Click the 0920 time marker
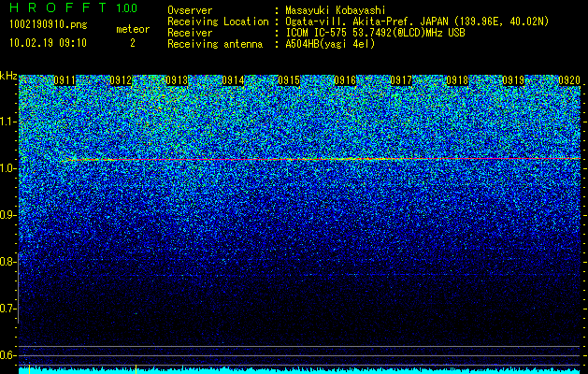This screenshot has width=588, height=374. point(569,80)
